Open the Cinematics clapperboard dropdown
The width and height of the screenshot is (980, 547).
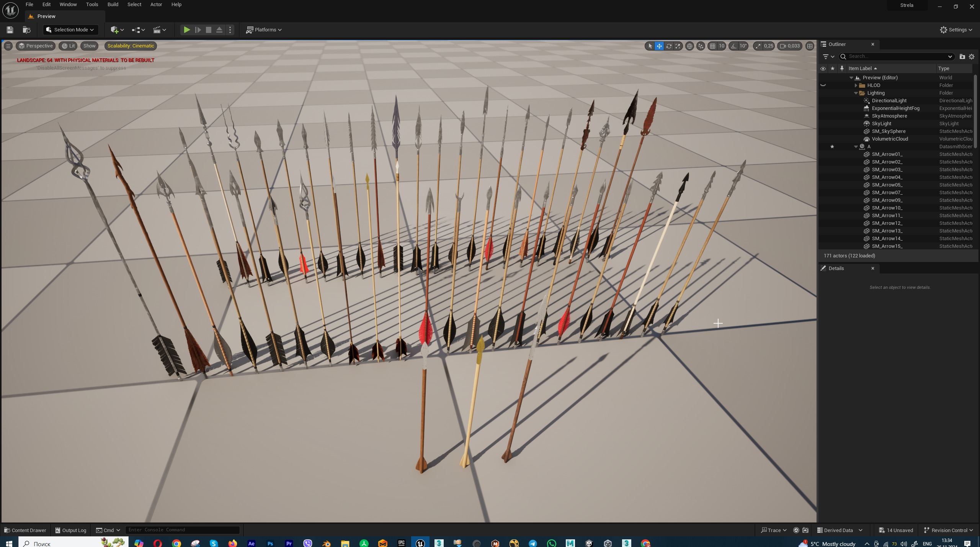159,30
